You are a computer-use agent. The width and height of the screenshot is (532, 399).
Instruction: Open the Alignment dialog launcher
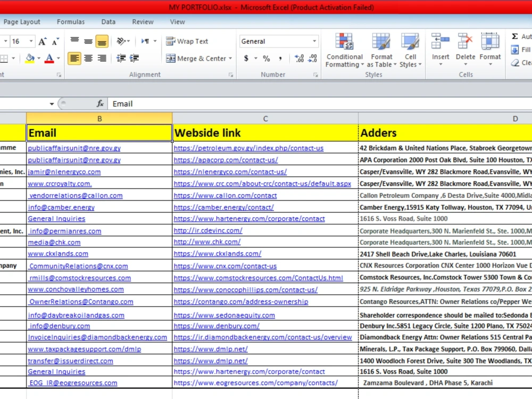click(x=231, y=75)
